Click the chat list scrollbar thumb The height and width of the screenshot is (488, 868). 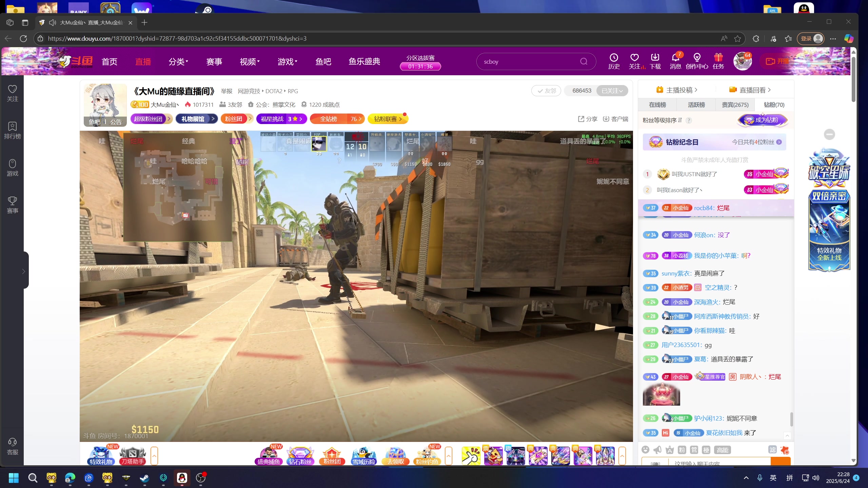791,419
